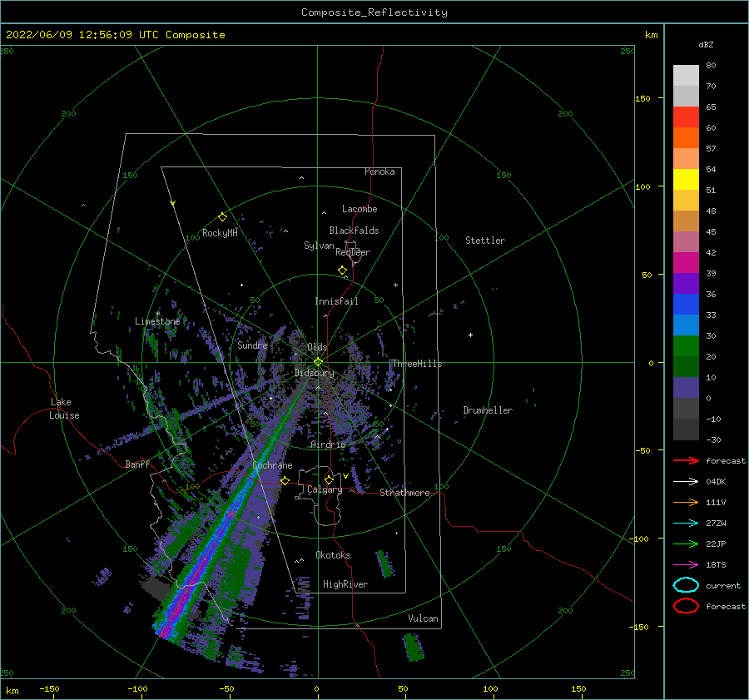Click the Lacombe city label
749x700 pixels.
tap(360, 209)
